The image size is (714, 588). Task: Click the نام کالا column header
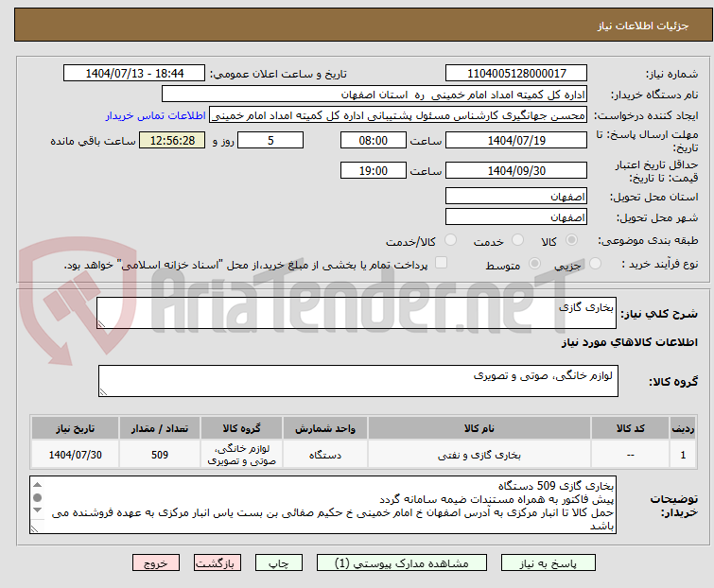479,428
